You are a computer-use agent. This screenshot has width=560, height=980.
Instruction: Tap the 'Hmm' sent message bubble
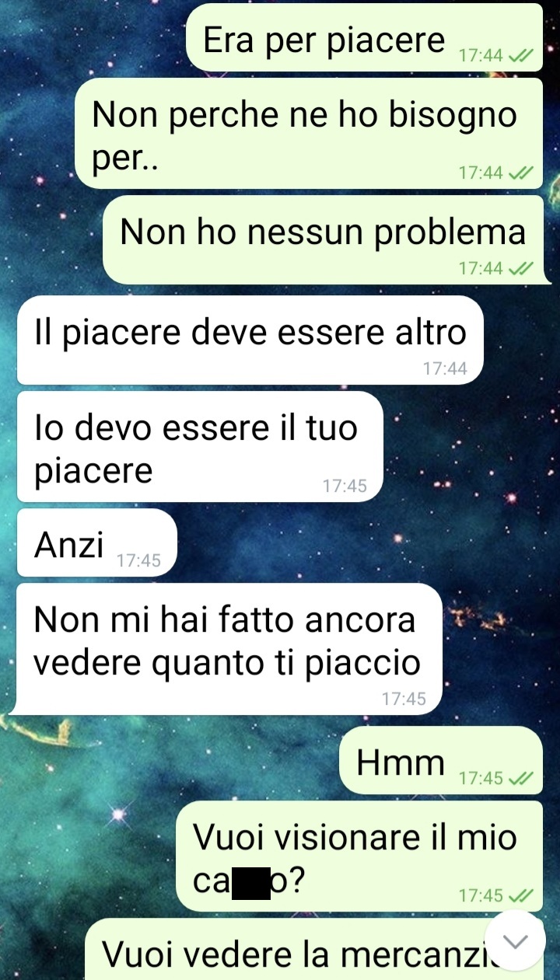click(x=441, y=760)
